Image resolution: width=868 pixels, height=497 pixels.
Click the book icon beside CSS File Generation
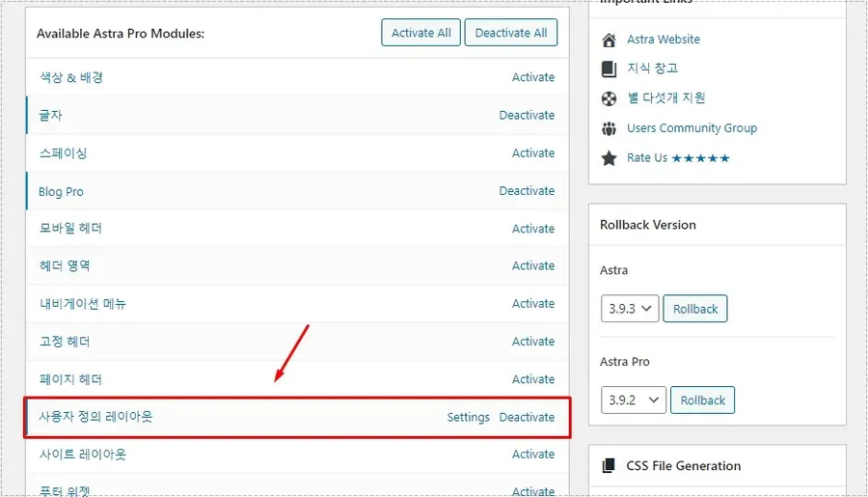pos(609,465)
